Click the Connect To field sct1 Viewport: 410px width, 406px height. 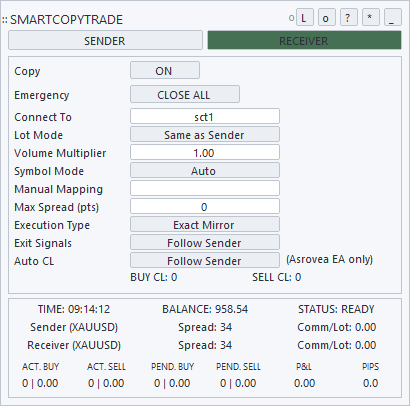coord(205,117)
